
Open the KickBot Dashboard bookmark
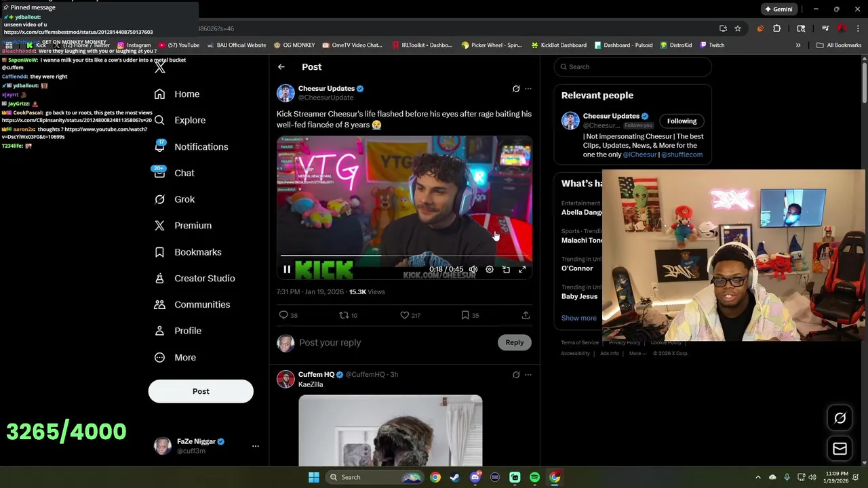[x=559, y=45]
